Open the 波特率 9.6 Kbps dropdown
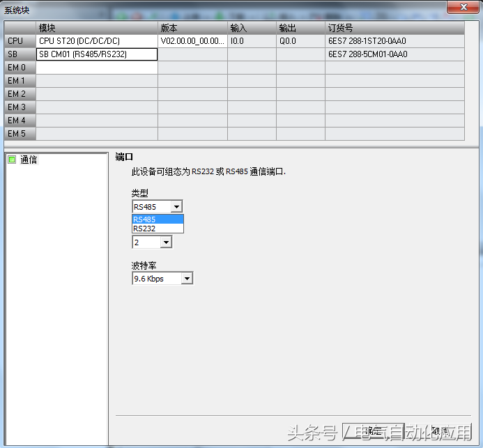The height and width of the screenshot is (448, 483). point(186,279)
